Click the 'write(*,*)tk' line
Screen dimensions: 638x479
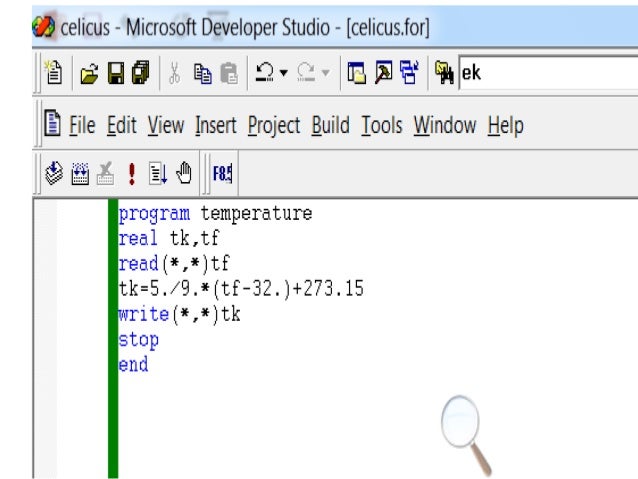click(179, 314)
